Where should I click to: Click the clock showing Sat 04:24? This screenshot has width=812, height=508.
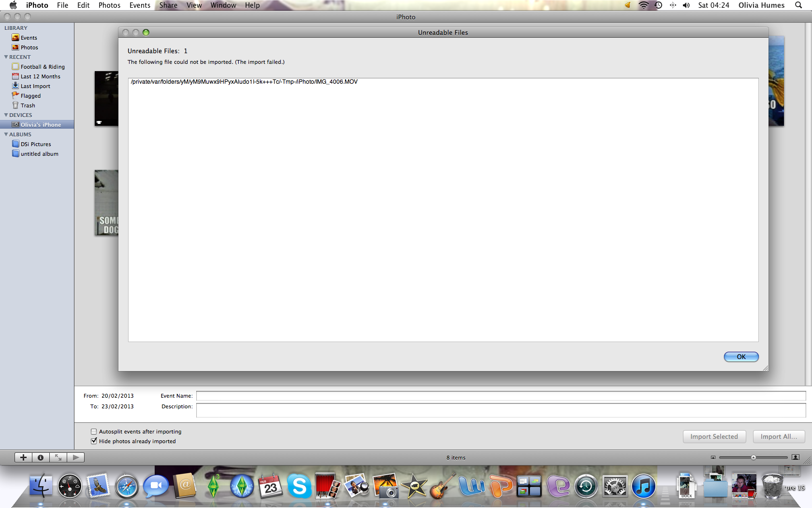tap(713, 5)
